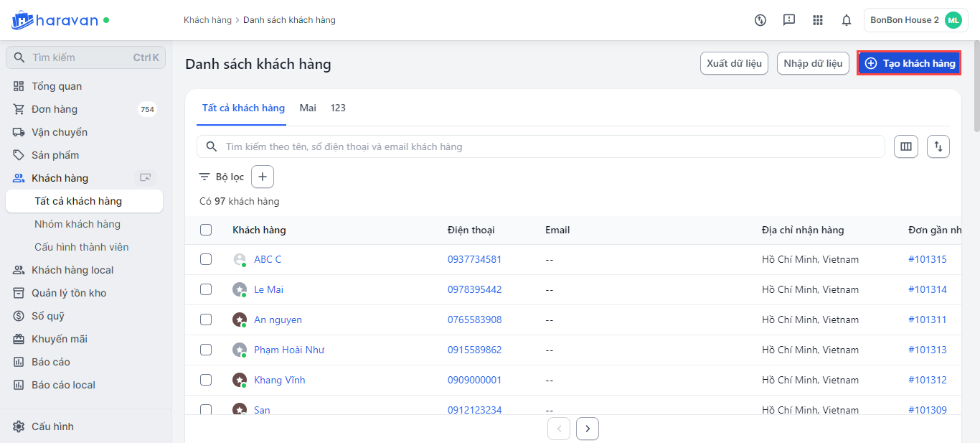Tick the select-all checkbox in table header
Viewport: 980px width, 443px height.
point(206,230)
